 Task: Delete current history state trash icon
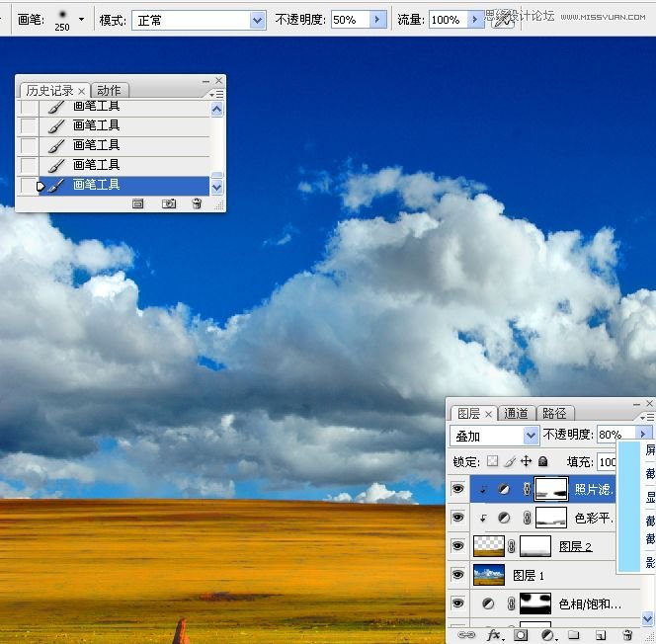197,203
